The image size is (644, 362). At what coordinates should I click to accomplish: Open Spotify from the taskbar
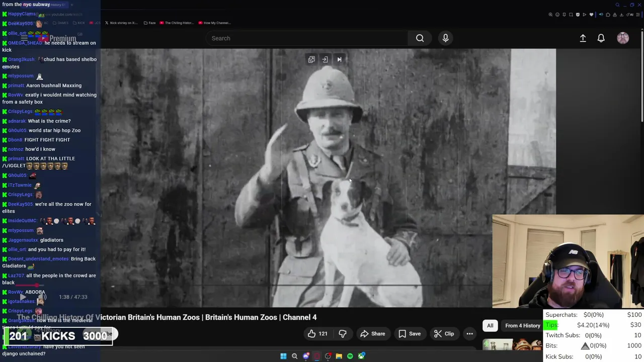[x=350, y=356]
